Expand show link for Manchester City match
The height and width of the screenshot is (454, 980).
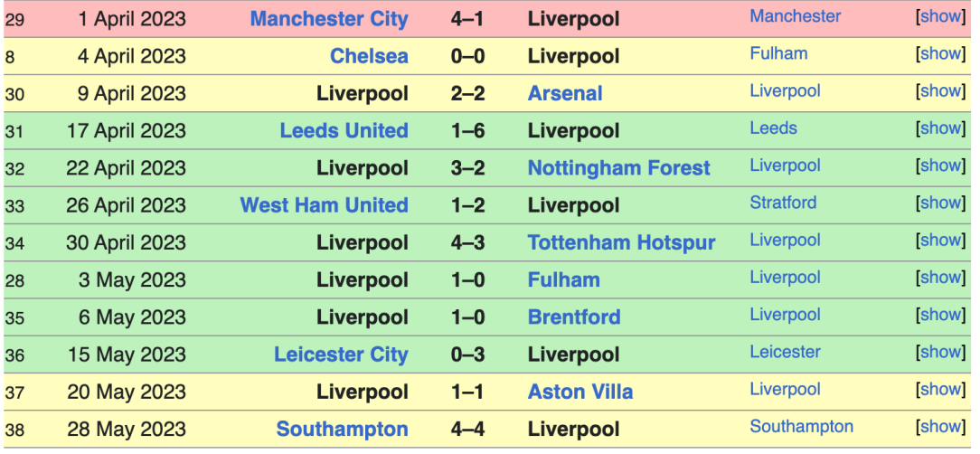pyautogui.click(x=940, y=16)
